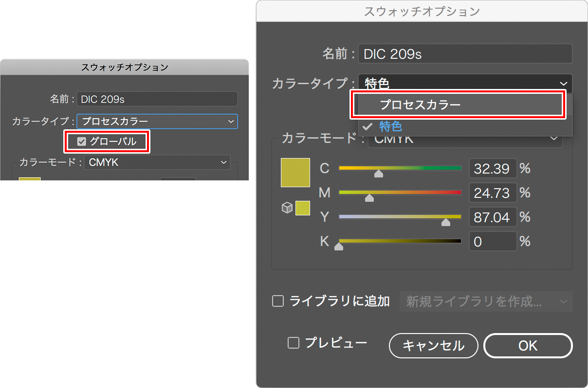
Task: Toggle the プレビュー checkbox
Action: click(x=294, y=343)
